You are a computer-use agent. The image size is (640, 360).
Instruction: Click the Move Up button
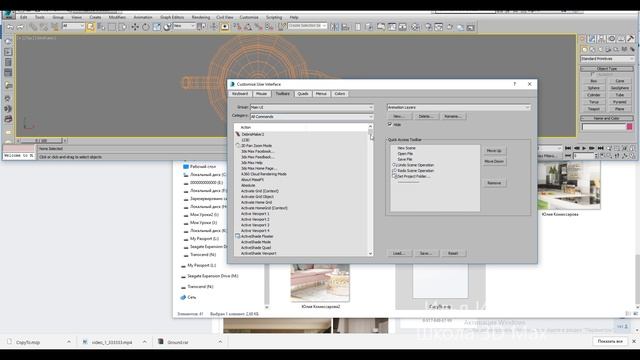tap(494, 151)
